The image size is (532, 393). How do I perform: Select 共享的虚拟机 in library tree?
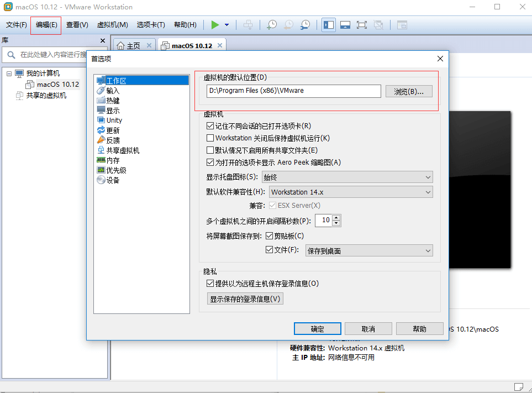[x=46, y=96]
